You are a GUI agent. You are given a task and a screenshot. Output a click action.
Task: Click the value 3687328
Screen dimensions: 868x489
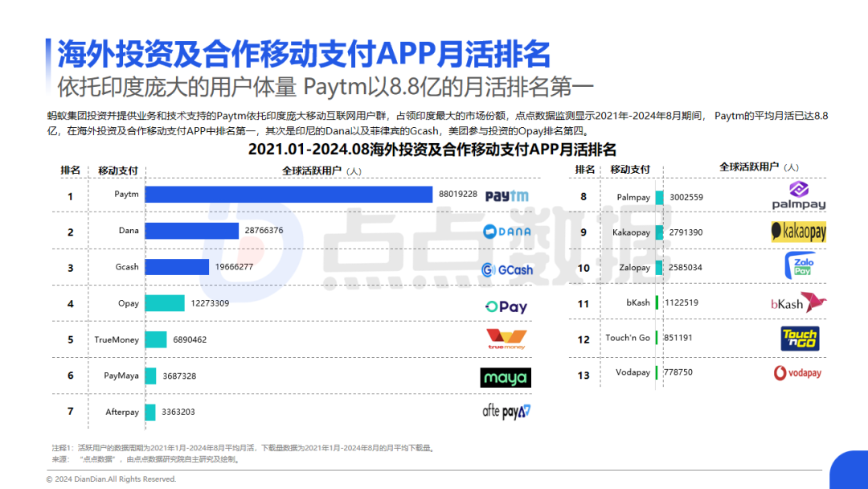pos(179,376)
